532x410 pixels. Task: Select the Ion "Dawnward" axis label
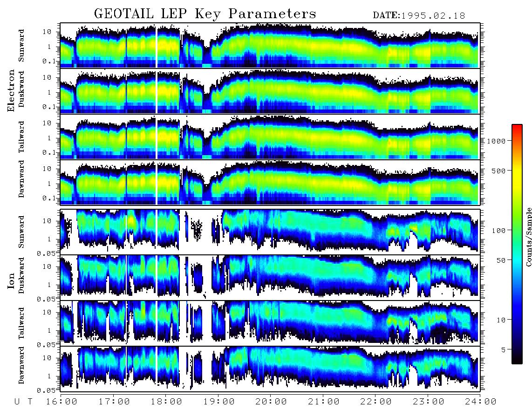(21, 365)
